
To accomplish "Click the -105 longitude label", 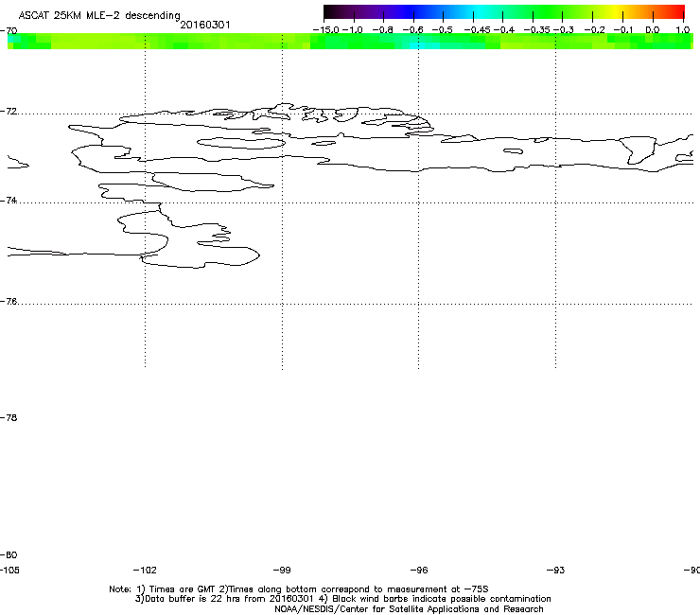I will pos(9,570).
